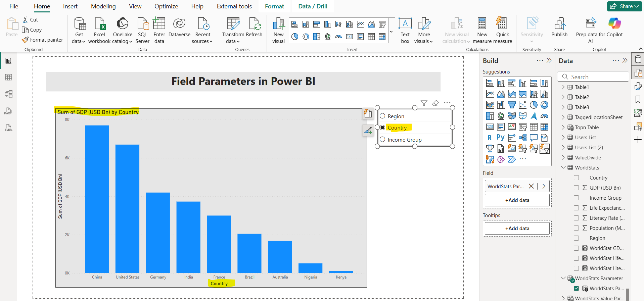The width and height of the screenshot is (644, 301).
Task: Create a Quick measure
Action: (502, 30)
